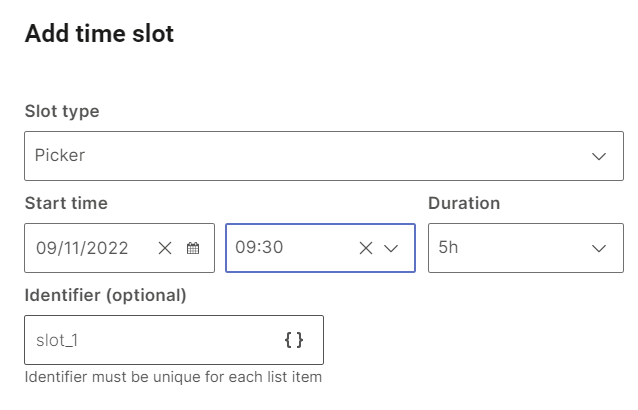Focus the 09/11/2022 date input

point(80,248)
